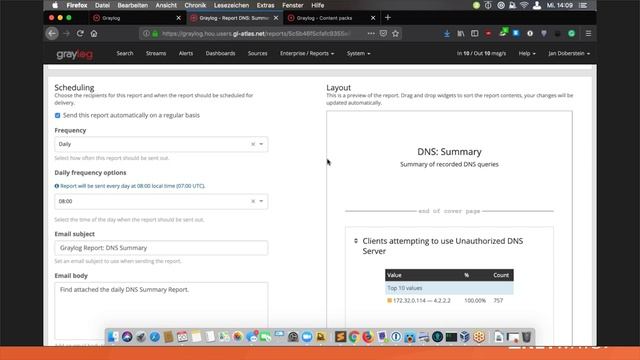Screen dimensions: 640x360
Task: Click the clock showing Mi. 14:09
Action: coord(560,5)
